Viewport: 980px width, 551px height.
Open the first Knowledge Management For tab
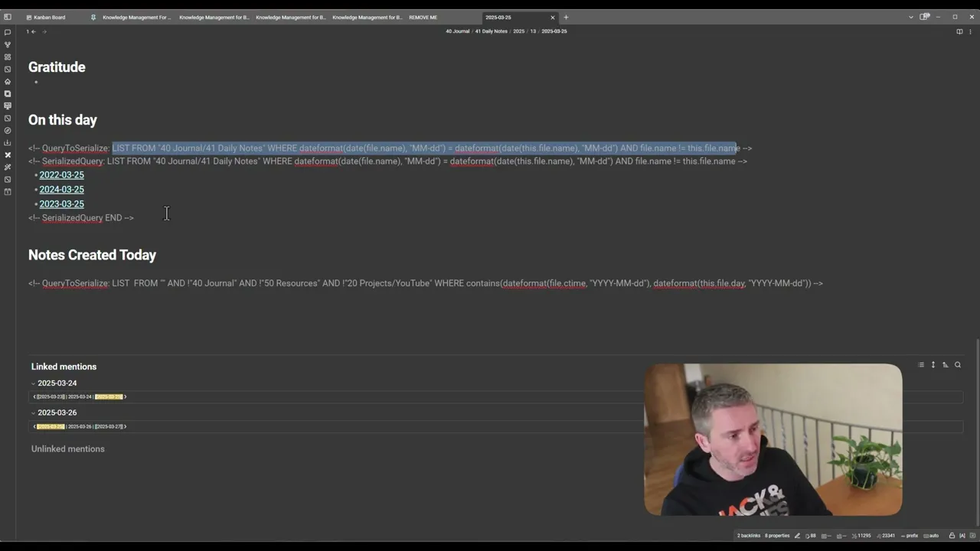pyautogui.click(x=137, y=17)
